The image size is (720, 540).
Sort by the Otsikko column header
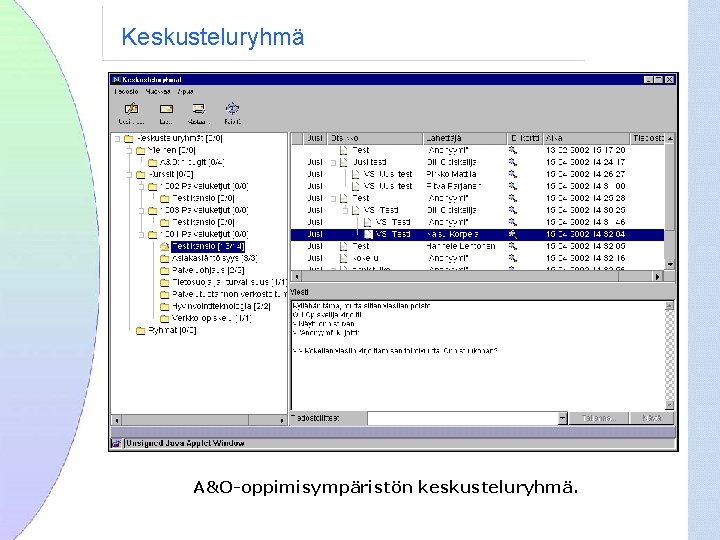[375, 138]
